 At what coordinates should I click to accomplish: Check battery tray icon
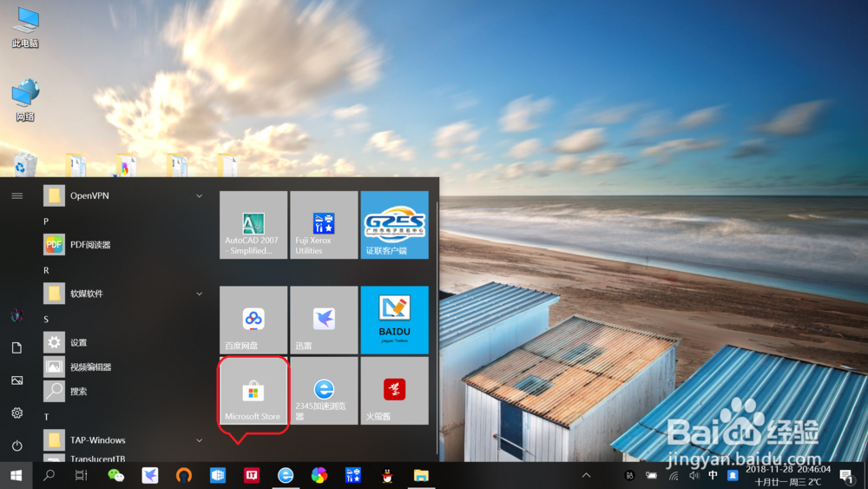tap(652, 475)
